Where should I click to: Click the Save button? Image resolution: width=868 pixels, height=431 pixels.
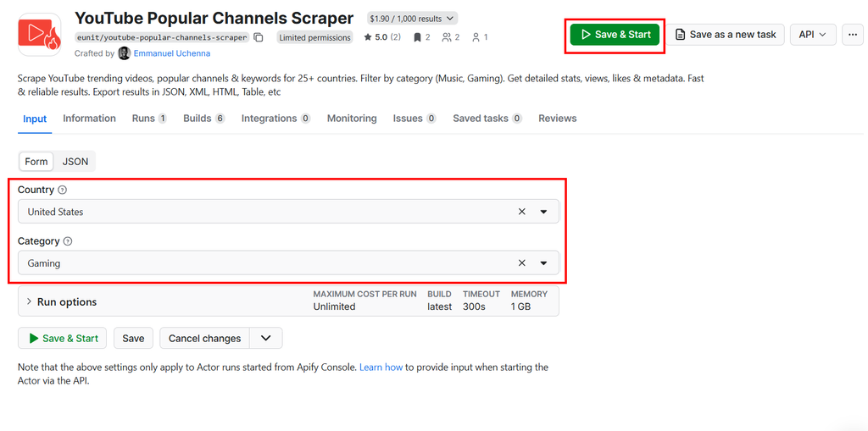pos(133,338)
